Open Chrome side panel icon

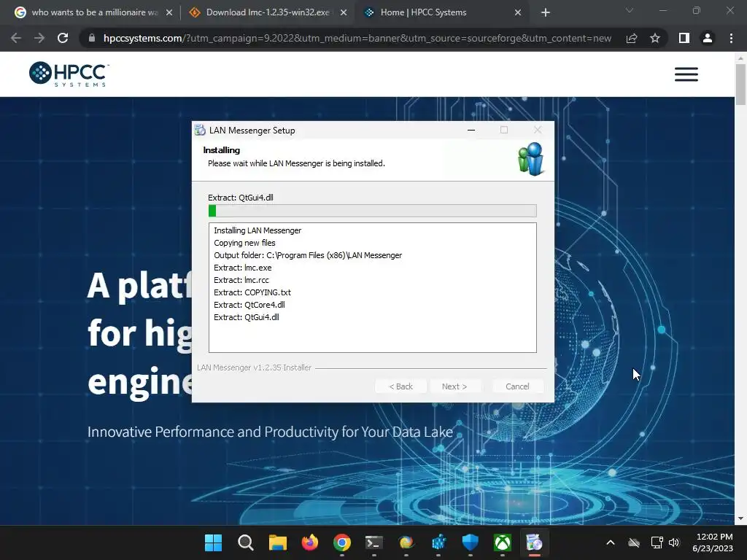[x=684, y=38]
